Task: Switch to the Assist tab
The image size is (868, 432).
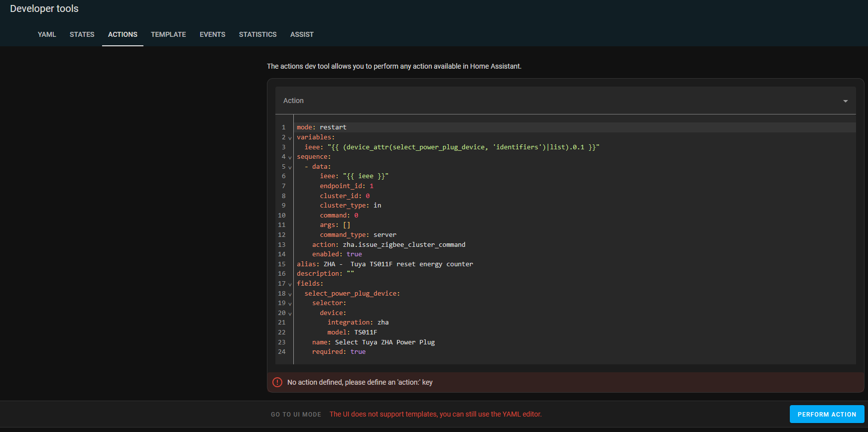Action: [302, 34]
